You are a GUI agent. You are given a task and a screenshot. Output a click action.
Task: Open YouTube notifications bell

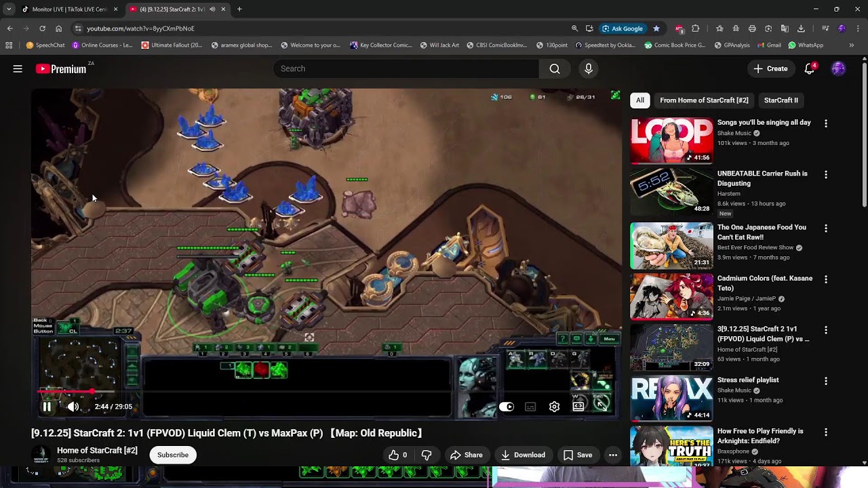pos(809,68)
